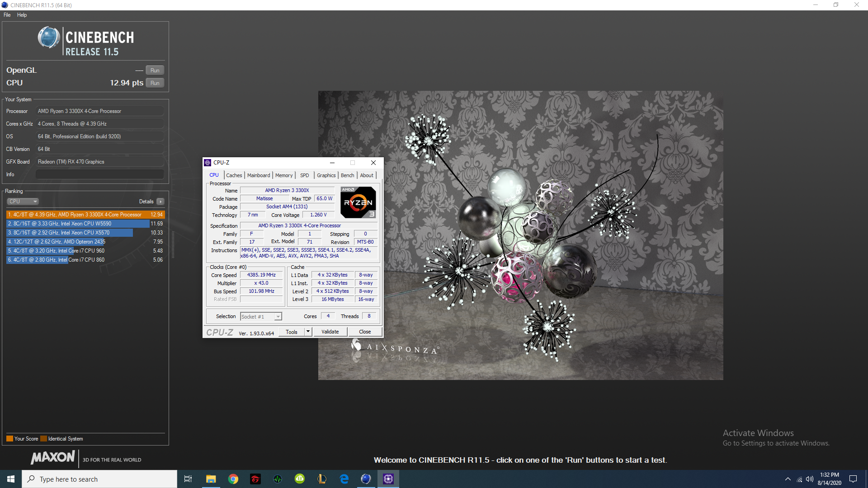This screenshot has height=488, width=868.
Task: Click the CPU-Z window title icon
Action: [208, 163]
